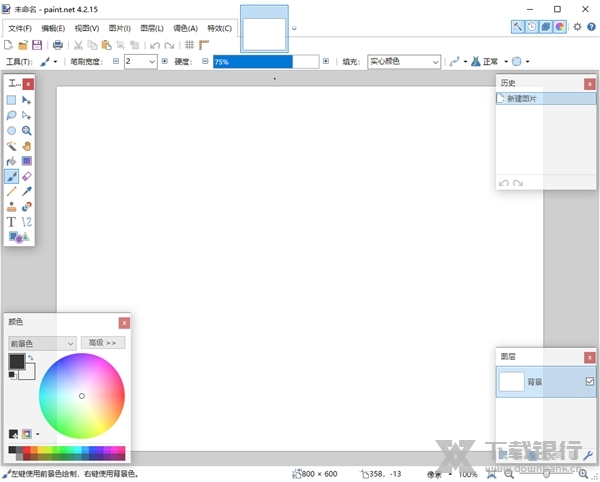The width and height of the screenshot is (600, 482).
Task: Pick a color in the color wheel
Action: pyautogui.click(x=82, y=396)
